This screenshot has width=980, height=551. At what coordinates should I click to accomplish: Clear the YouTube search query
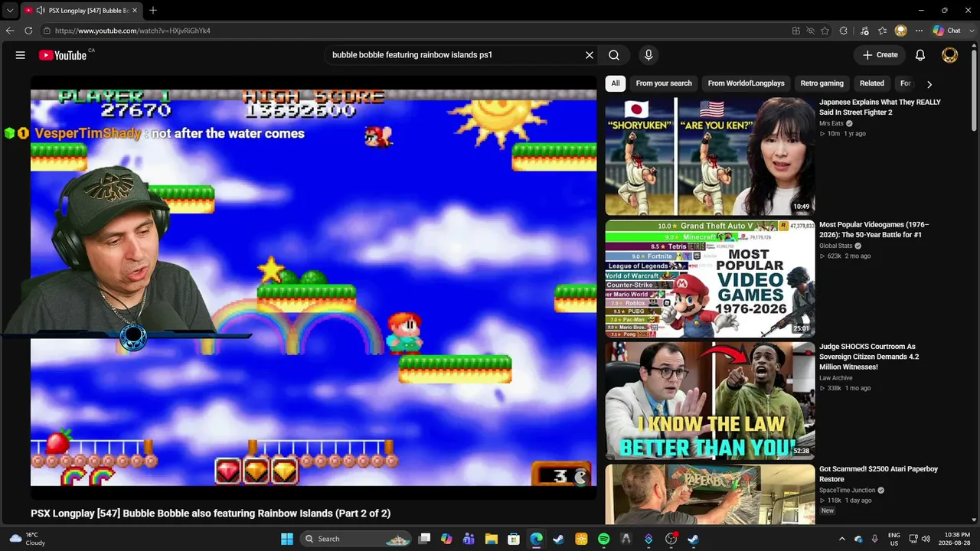pyautogui.click(x=590, y=55)
